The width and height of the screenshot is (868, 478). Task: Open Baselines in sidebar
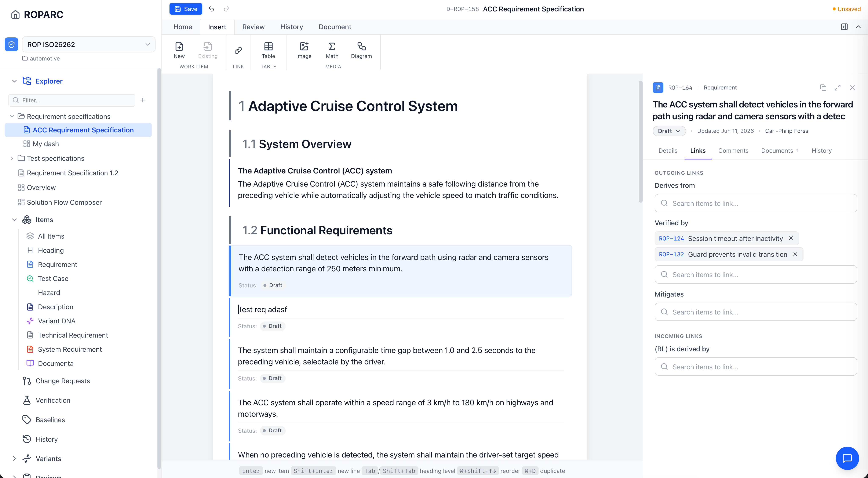(50, 420)
